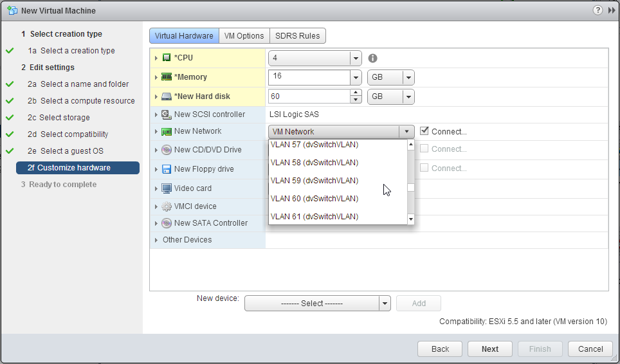Viewport: 620px width, 364px height.
Task: Expand the New SCSI controller row
Action: (156, 114)
